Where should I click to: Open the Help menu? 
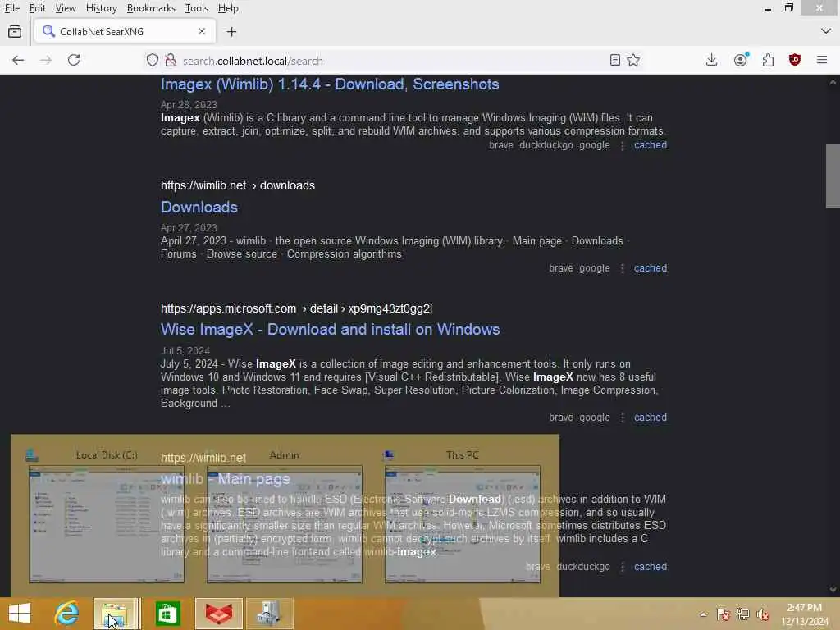click(x=228, y=8)
